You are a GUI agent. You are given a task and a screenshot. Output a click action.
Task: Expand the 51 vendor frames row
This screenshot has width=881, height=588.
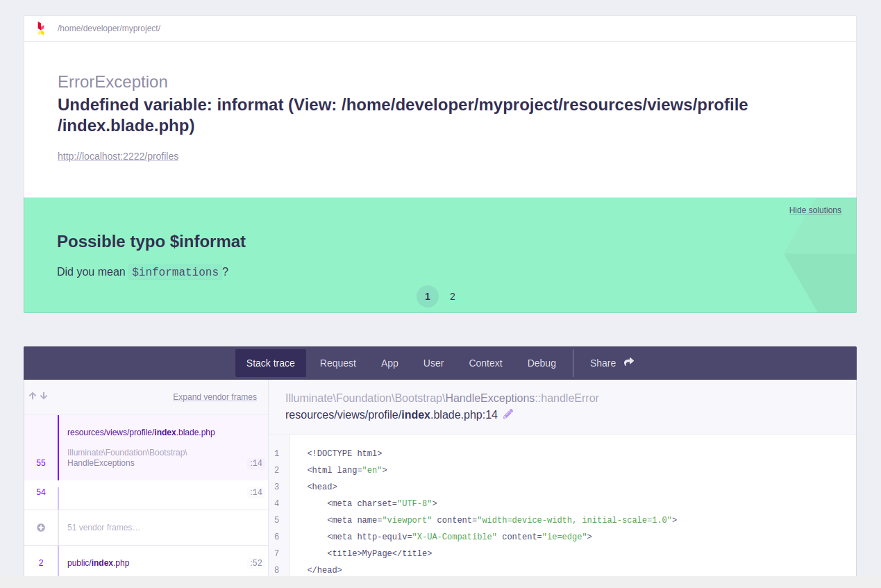[x=146, y=528]
